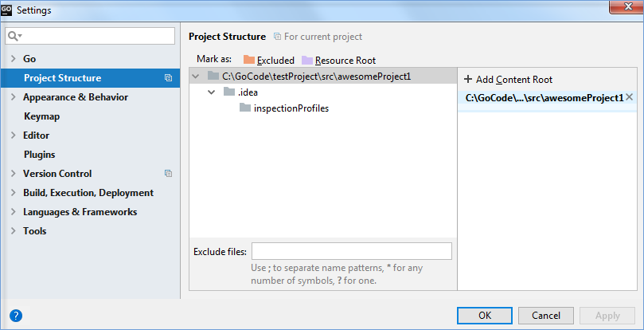
Task: Click the Cancel button
Action: 545,316
